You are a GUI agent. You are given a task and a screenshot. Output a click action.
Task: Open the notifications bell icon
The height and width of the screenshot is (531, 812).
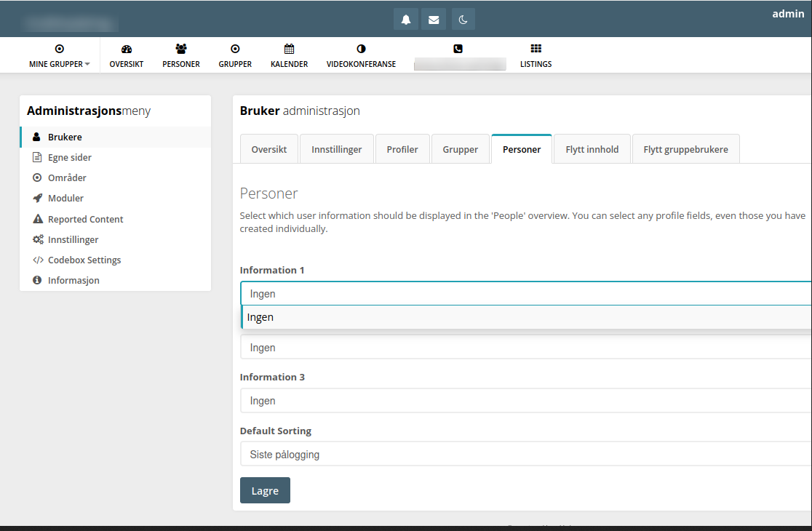click(x=405, y=20)
